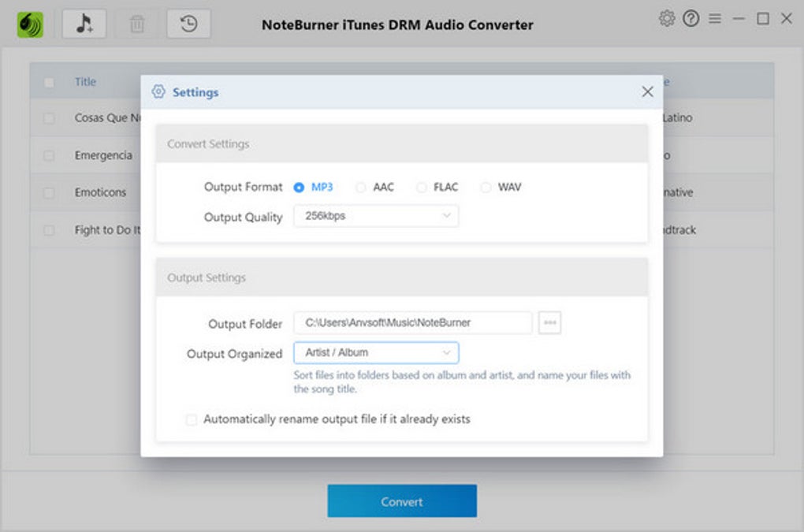Select the Emoticons track title
This screenshot has height=532, width=804.
pos(100,192)
